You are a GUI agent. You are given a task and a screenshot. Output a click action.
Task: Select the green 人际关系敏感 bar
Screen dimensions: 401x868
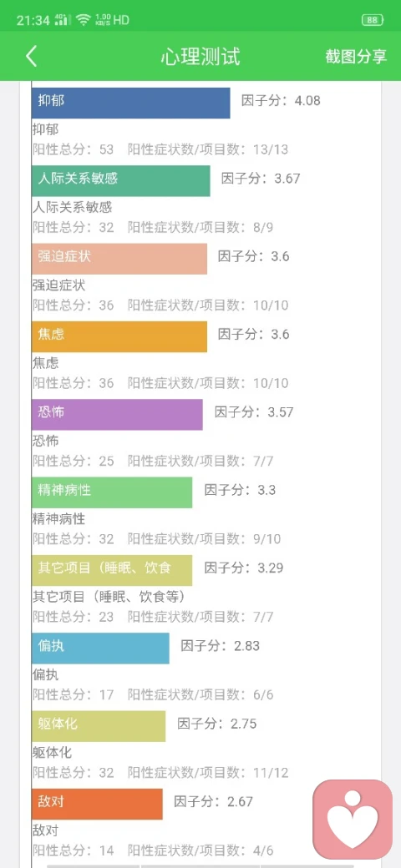pos(121,180)
